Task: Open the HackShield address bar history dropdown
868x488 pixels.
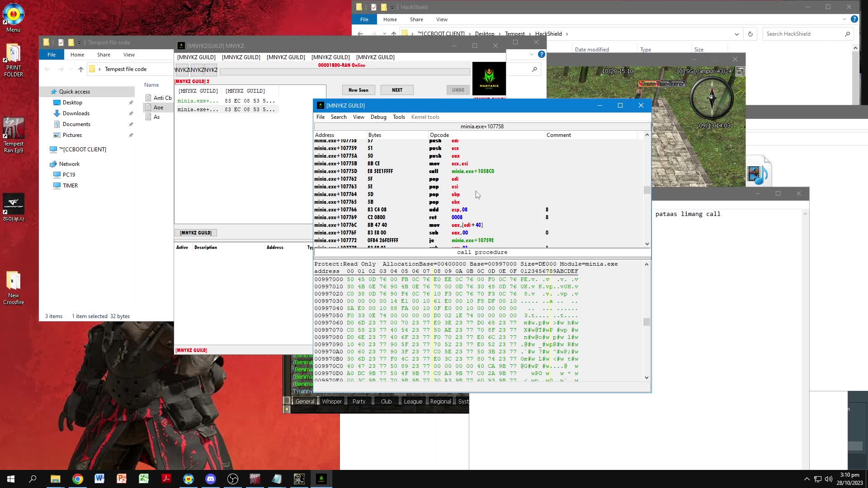Action: [736, 34]
